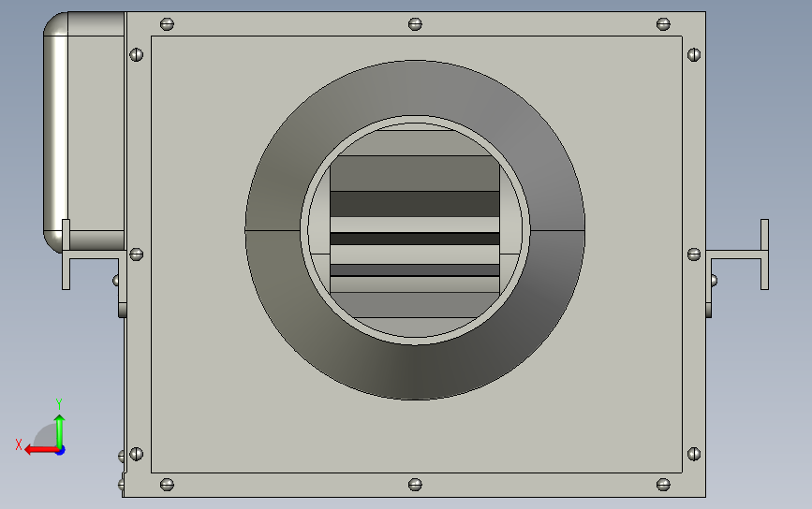Pick the middle screw on the right frame edge
The width and height of the screenshot is (812, 509).
694,254
